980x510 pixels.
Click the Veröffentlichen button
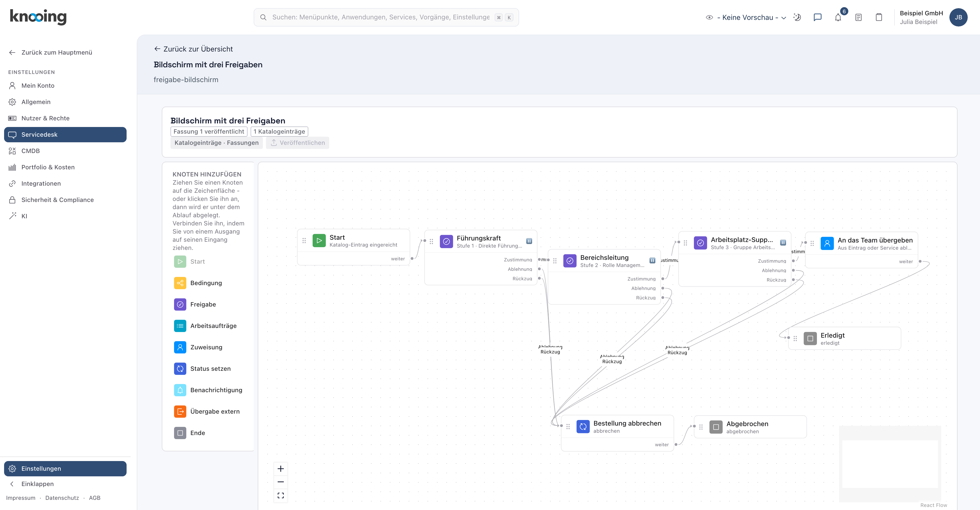[298, 143]
